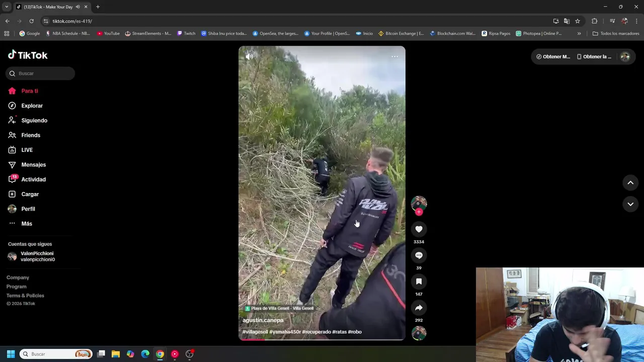The image size is (644, 362).
Task: Click the Chrome reload button
Action: point(31,21)
